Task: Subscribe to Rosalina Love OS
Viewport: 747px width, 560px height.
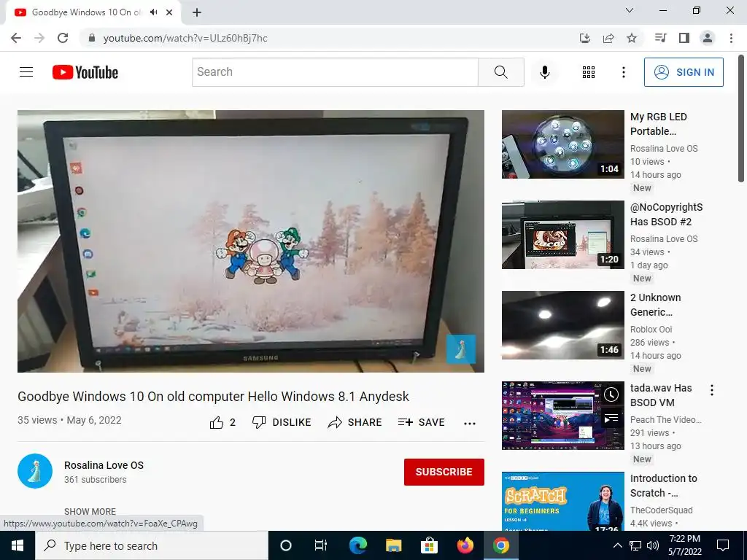Action: (x=444, y=472)
